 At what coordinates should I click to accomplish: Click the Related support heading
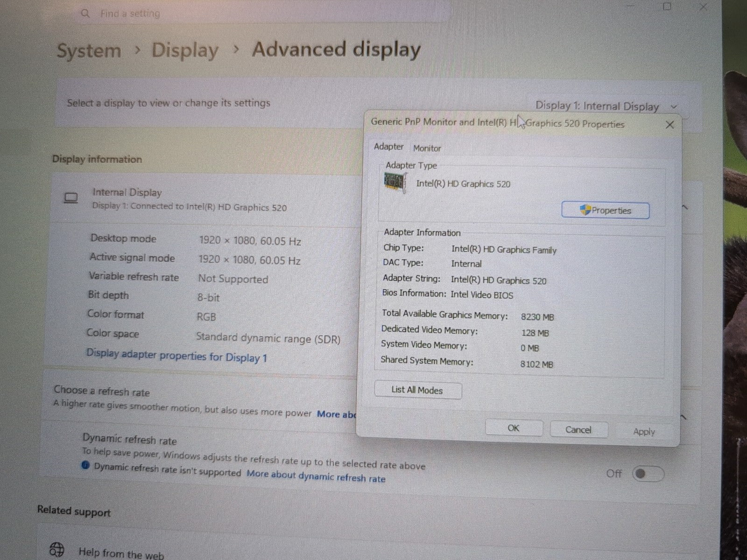(74, 511)
